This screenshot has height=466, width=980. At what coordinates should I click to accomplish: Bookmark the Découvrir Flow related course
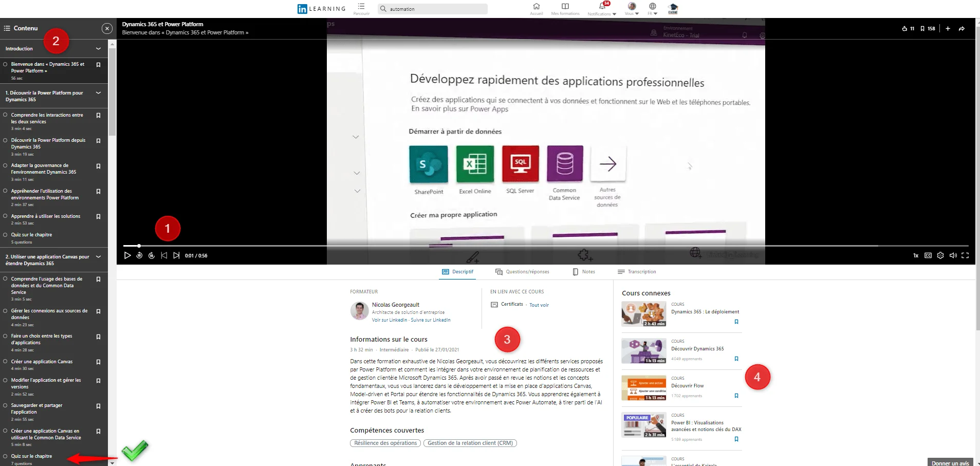736,396
